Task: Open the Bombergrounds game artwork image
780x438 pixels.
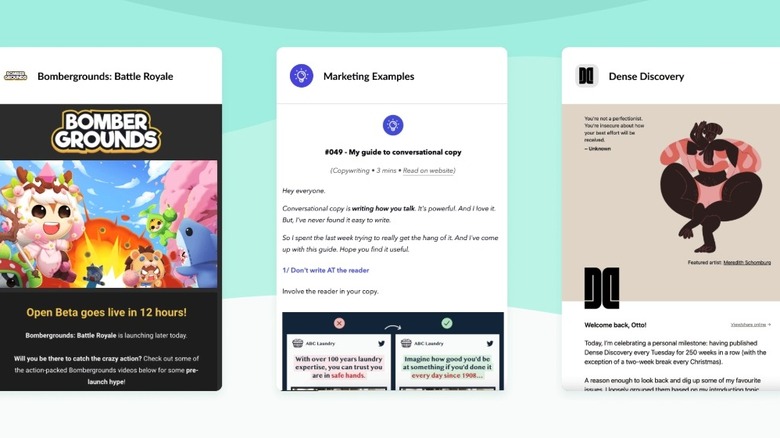Action: (x=108, y=224)
